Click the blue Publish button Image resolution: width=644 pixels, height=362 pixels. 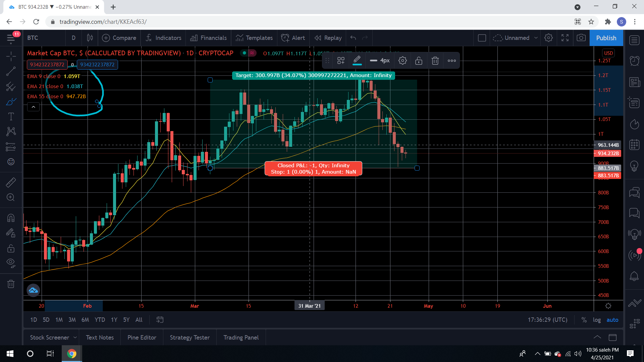point(606,38)
